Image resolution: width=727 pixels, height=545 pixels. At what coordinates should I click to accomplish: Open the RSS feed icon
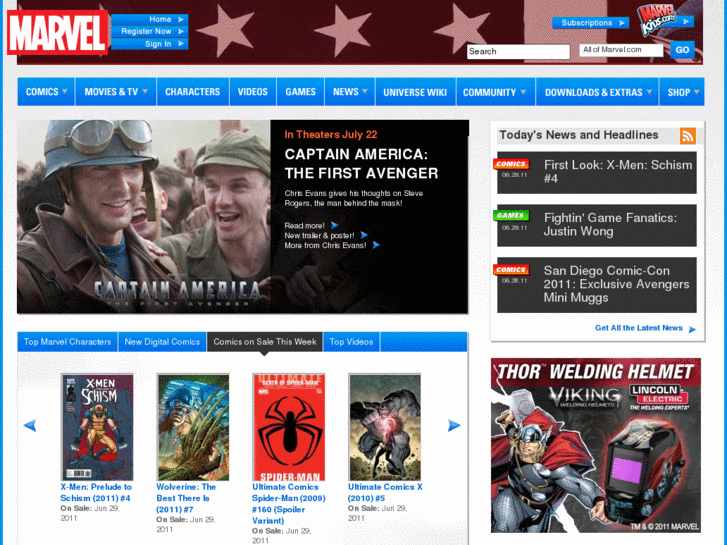tap(688, 136)
